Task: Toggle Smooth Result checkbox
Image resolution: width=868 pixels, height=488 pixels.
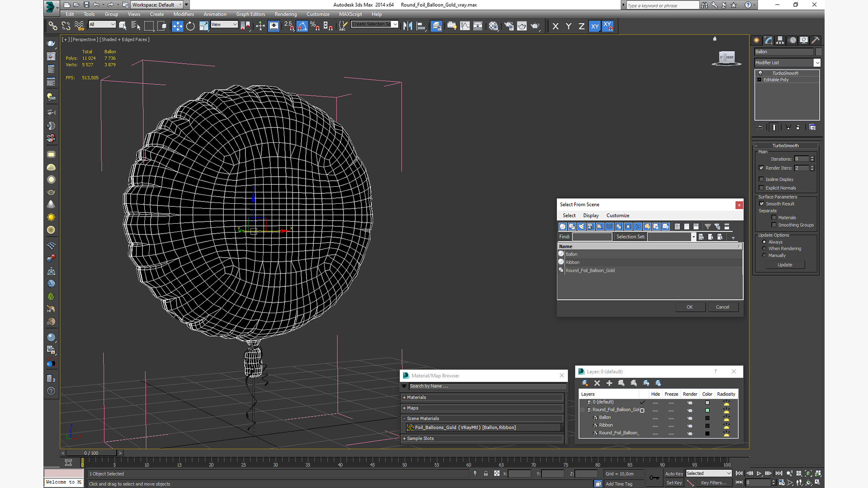Action: pos(761,204)
